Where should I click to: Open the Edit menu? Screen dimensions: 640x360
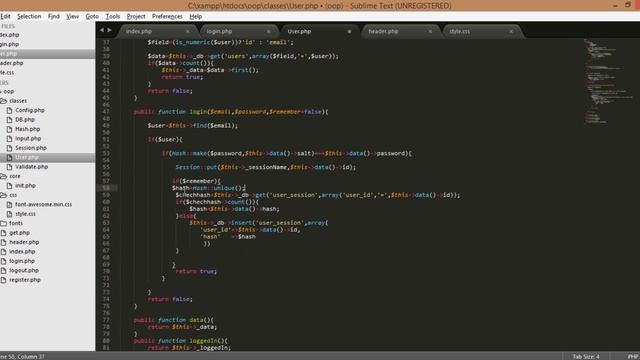[x=5, y=16]
